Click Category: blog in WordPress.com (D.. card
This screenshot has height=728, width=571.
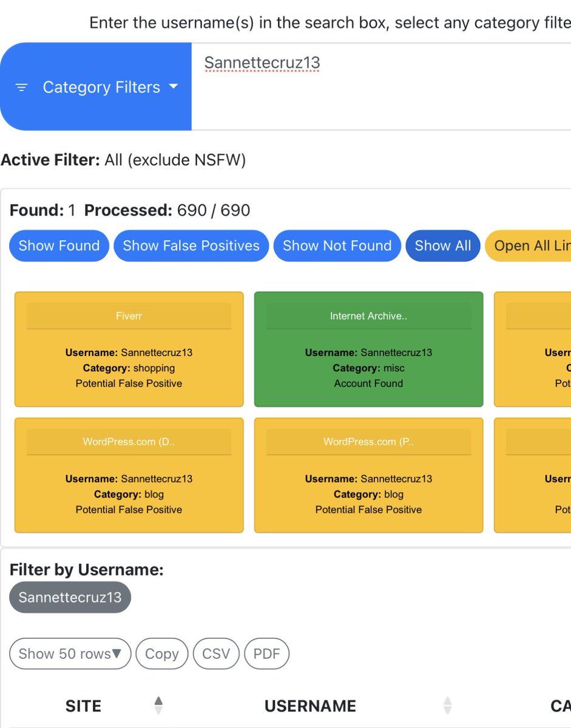(x=129, y=494)
